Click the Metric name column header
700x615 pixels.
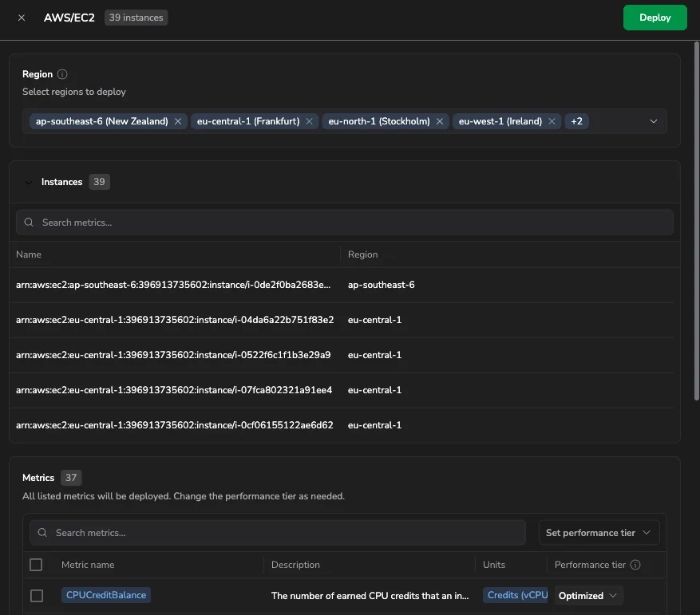pyautogui.click(x=88, y=565)
